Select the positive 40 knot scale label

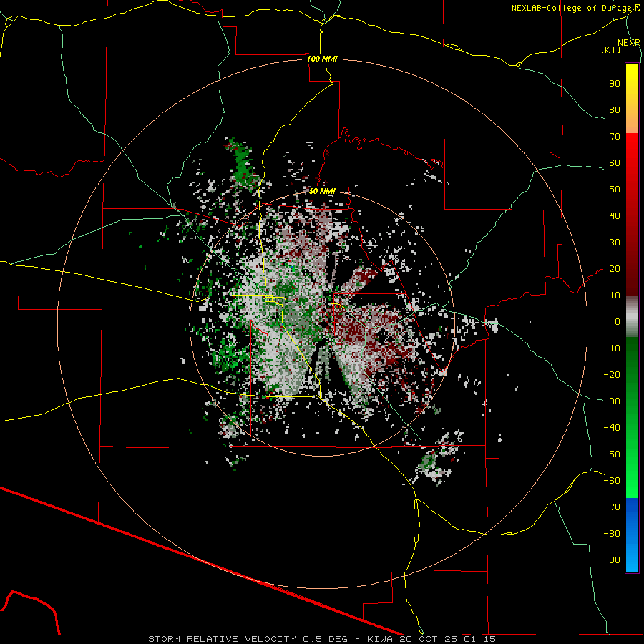[x=615, y=216]
